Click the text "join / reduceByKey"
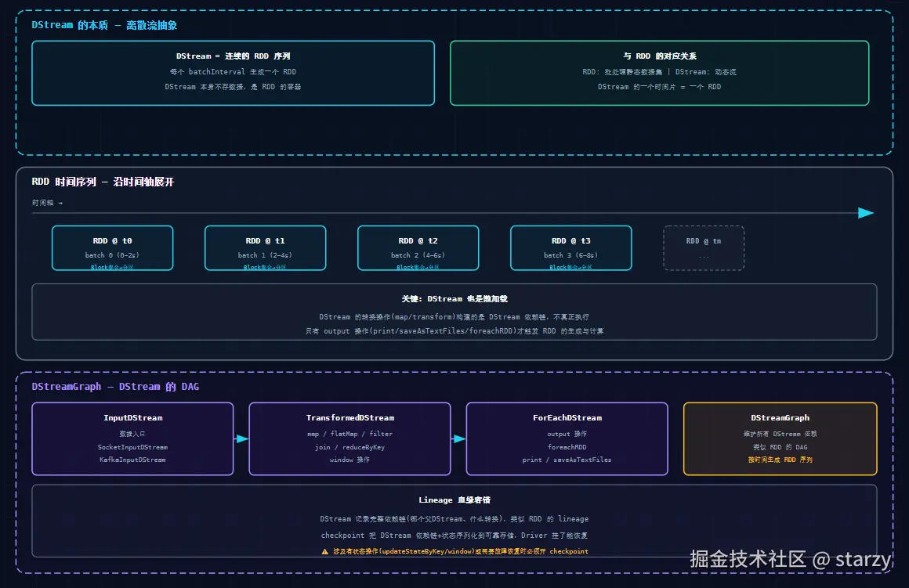The height and width of the screenshot is (588, 909). coord(350,447)
